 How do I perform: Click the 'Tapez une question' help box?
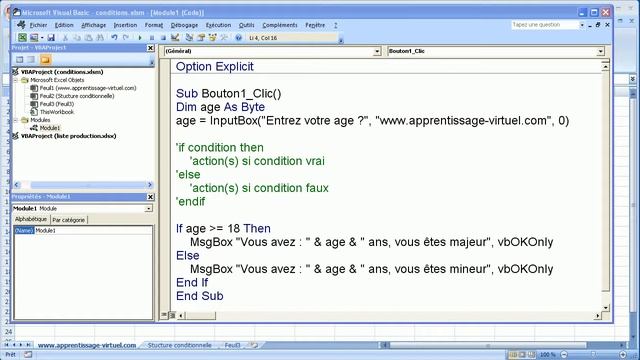click(x=545, y=25)
